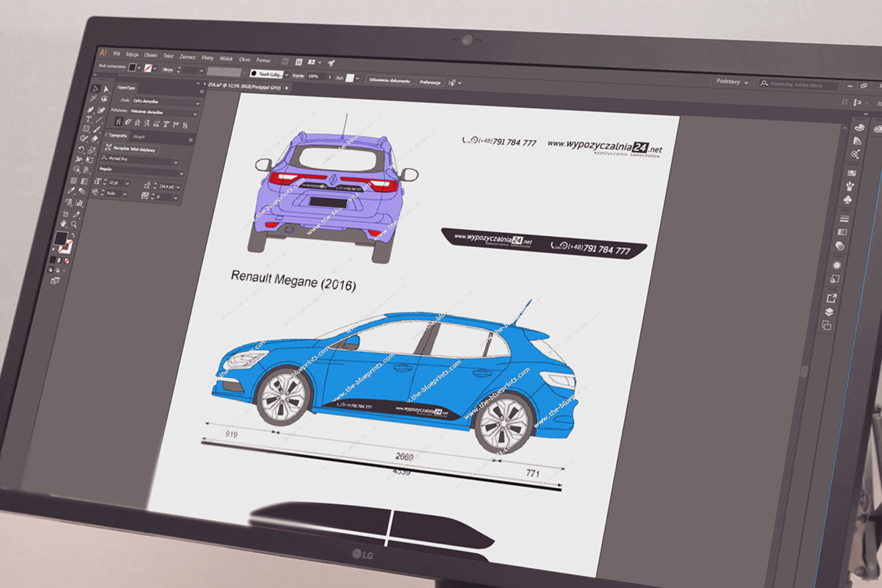Open the Asset Export panel icon
Screen dimensions: 882x588
pyautogui.click(x=832, y=298)
